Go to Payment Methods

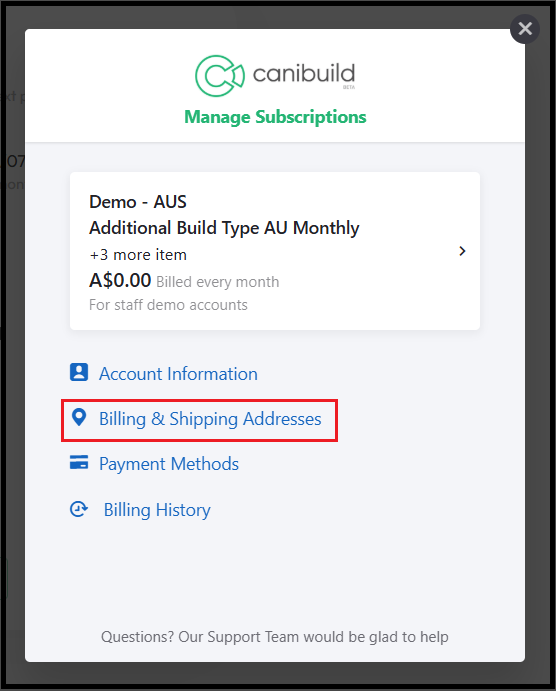point(169,464)
